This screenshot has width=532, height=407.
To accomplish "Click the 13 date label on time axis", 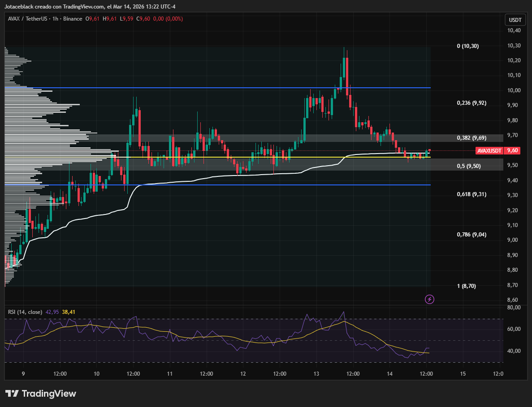I will tap(316, 374).
